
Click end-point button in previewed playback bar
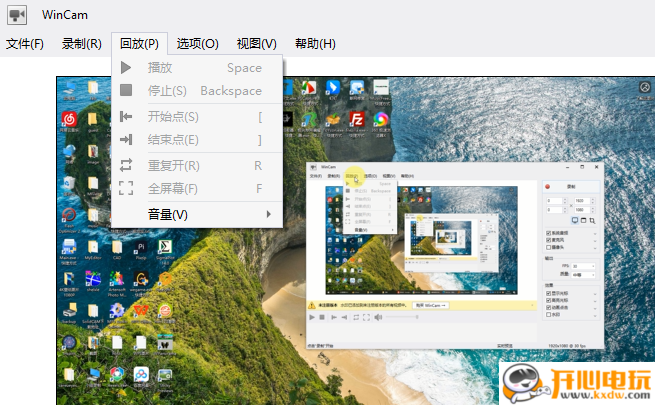pos(344,317)
